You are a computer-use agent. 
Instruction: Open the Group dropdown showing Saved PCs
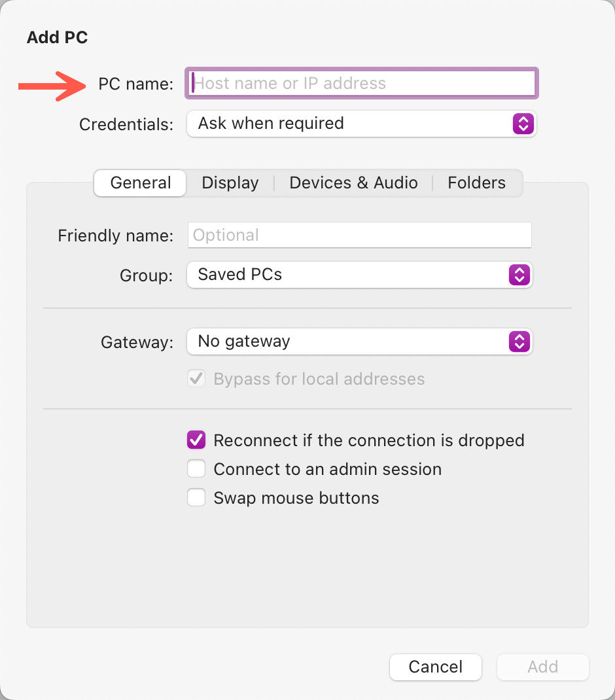point(360,275)
